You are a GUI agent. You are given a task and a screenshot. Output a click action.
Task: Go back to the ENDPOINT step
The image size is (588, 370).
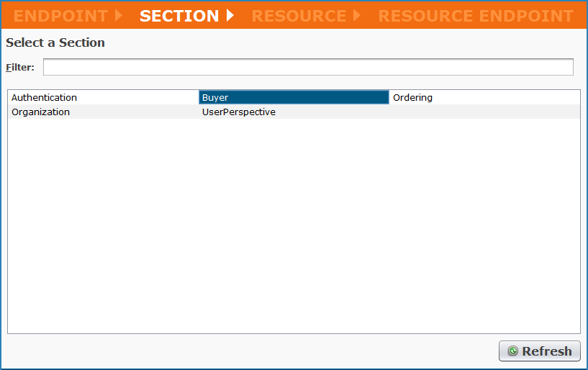[x=60, y=16]
